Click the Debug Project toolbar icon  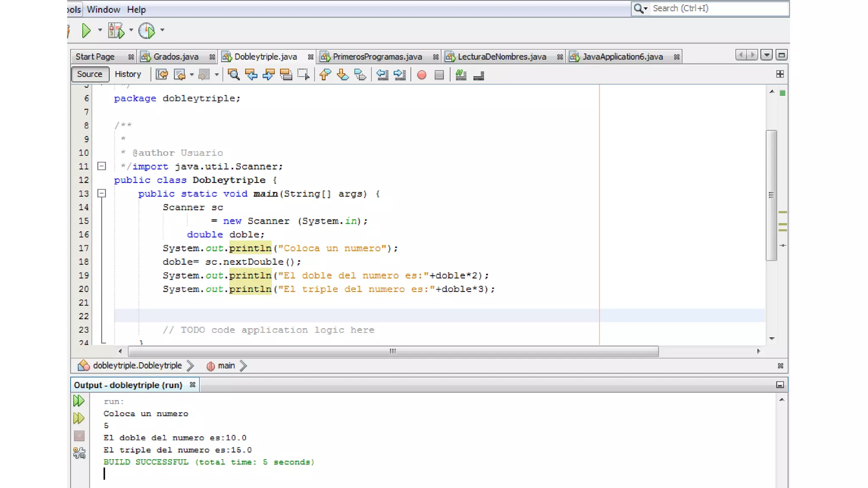tap(116, 30)
